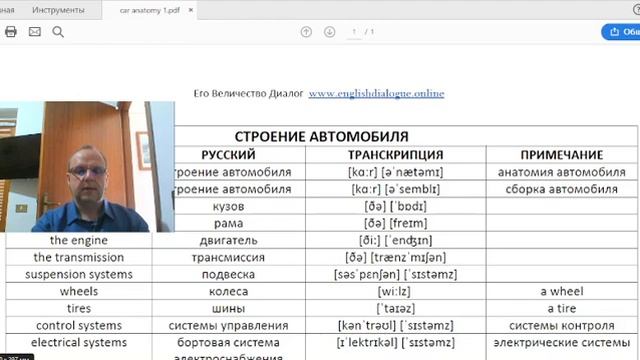Click the blue Share button
Viewport: 640px width, 360px height.
(x=621, y=32)
